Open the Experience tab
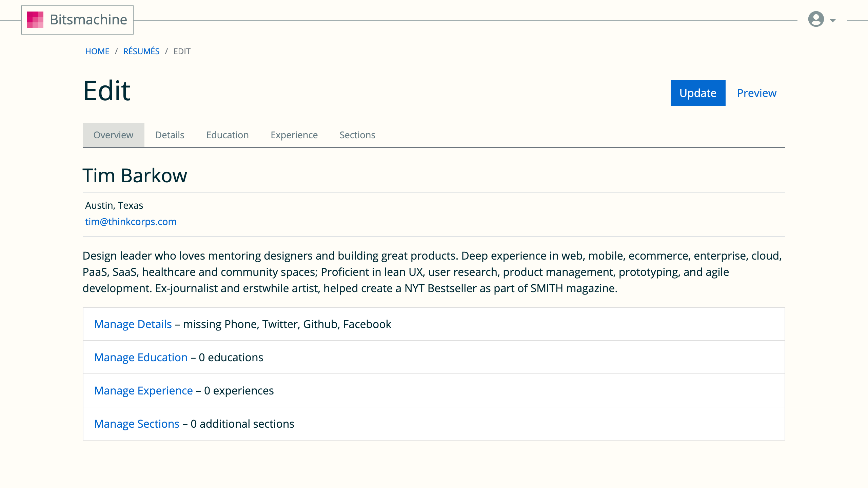 [294, 135]
